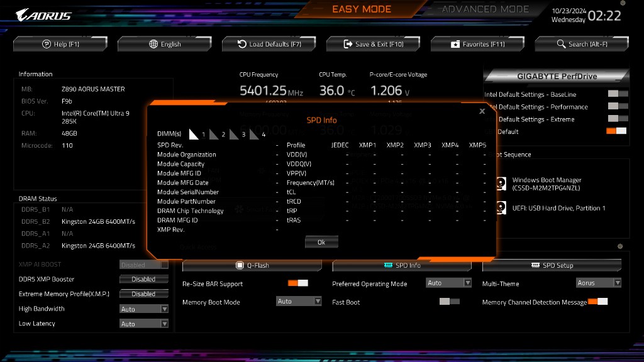Launch the Q-Flash utility
Image resolution: width=644 pixels, height=362 pixels.
tap(252, 265)
